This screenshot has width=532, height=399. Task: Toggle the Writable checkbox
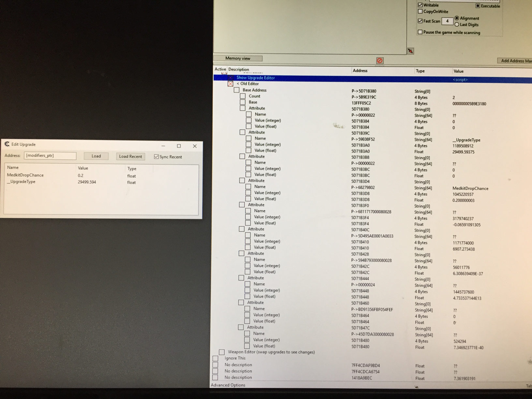pyautogui.click(x=420, y=5)
